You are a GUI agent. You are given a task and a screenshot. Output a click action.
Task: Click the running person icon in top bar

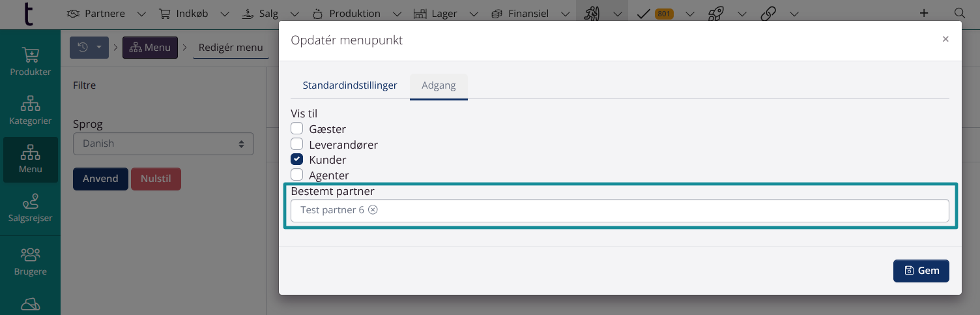point(592,14)
